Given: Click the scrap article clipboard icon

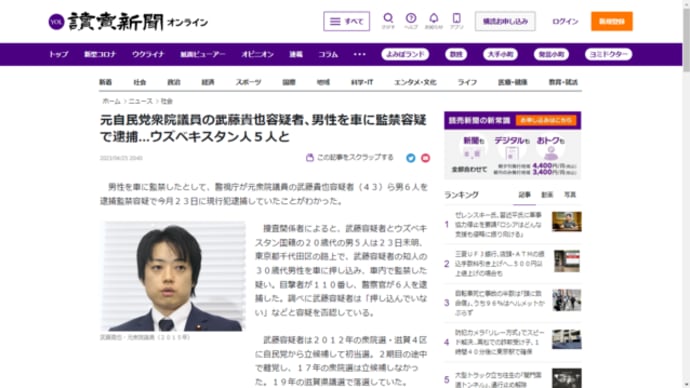Looking at the screenshot, I should point(310,157).
